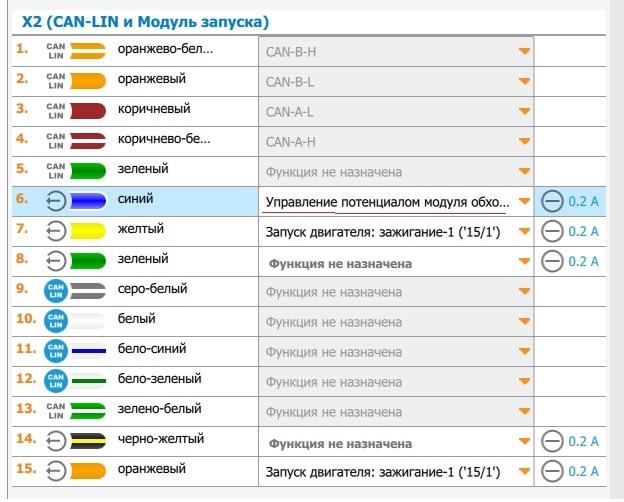624x502 pixels.
Task: Click the 0.2 A current link on row 14
Action: pos(583,441)
